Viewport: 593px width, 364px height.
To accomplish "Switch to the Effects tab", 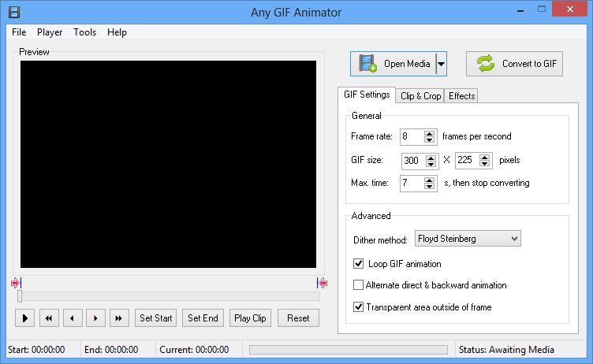I will tap(461, 96).
